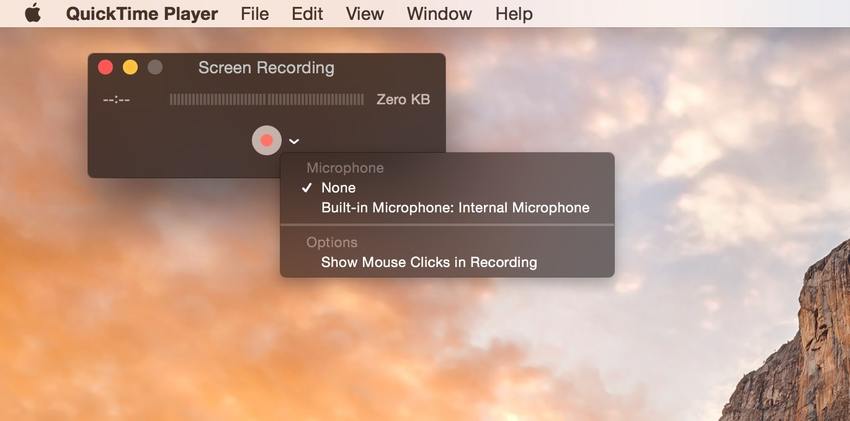Open the File menu

[255, 14]
